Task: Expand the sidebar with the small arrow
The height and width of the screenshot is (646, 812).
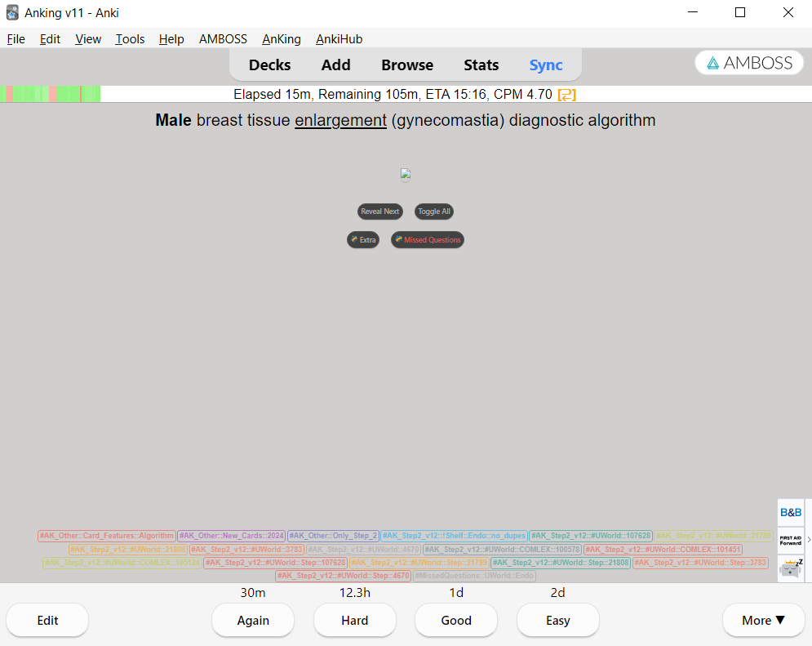Action: 808,540
